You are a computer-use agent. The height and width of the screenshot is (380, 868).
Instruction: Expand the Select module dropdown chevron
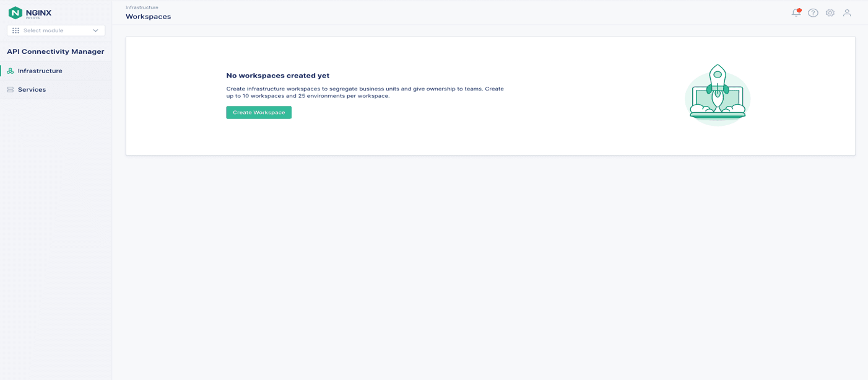point(95,30)
